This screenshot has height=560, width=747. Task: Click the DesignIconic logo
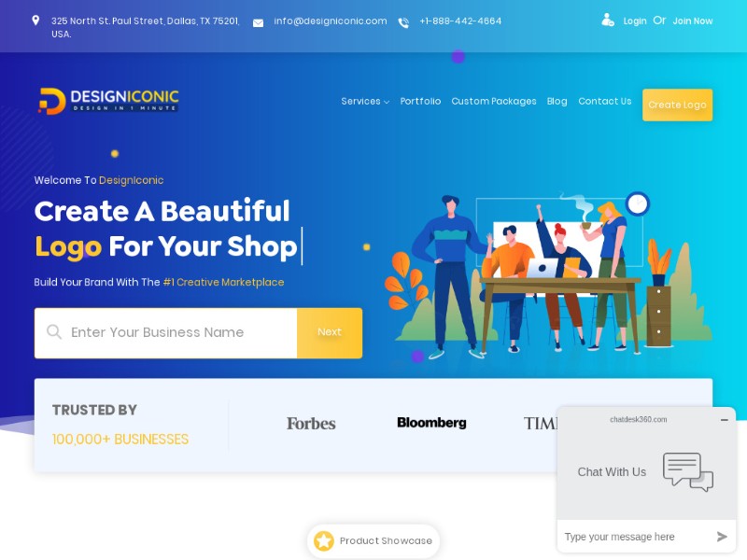coord(108,101)
